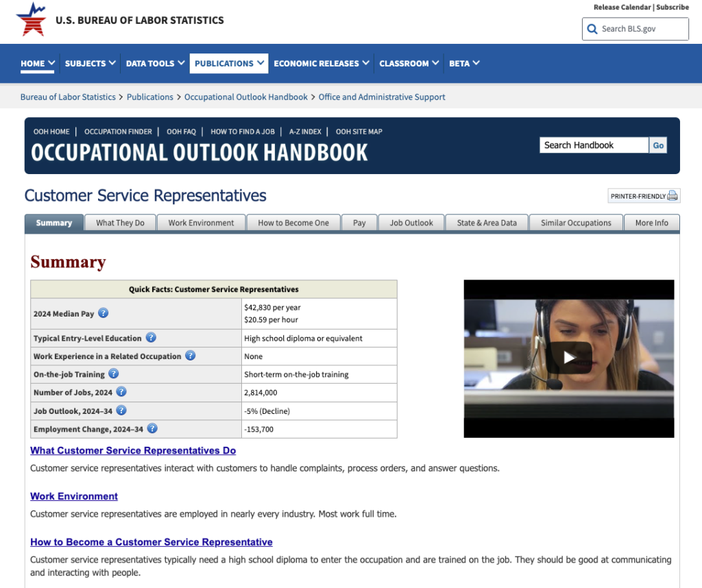Click the Typical Entry-Level Education help icon
This screenshot has width=702, height=588.
[151, 337]
